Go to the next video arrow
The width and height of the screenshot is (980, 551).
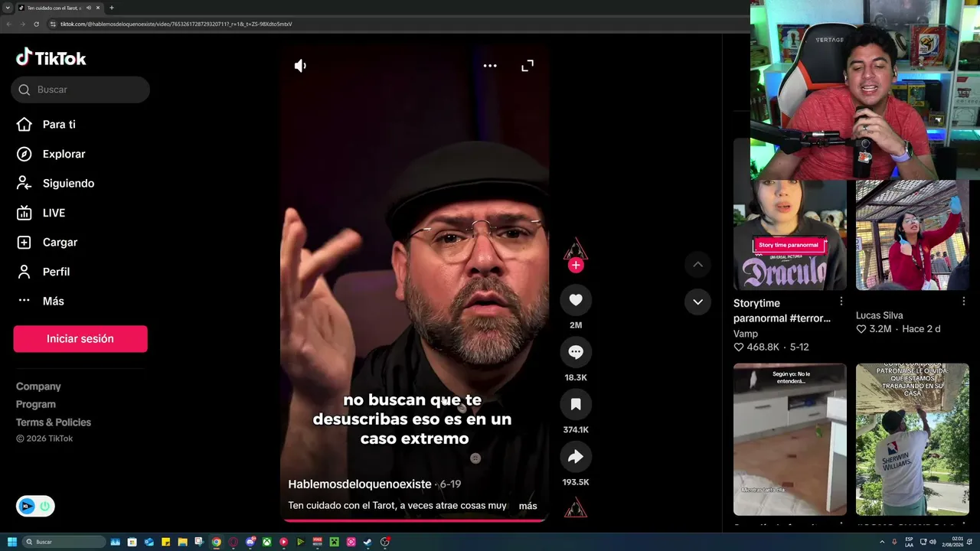697,302
